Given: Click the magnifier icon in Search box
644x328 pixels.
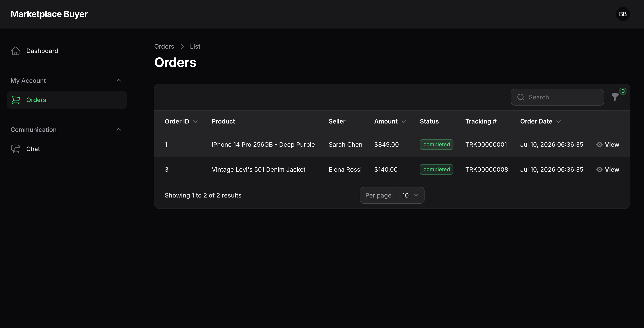Looking at the screenshot, I should click(x=521, y=97).
